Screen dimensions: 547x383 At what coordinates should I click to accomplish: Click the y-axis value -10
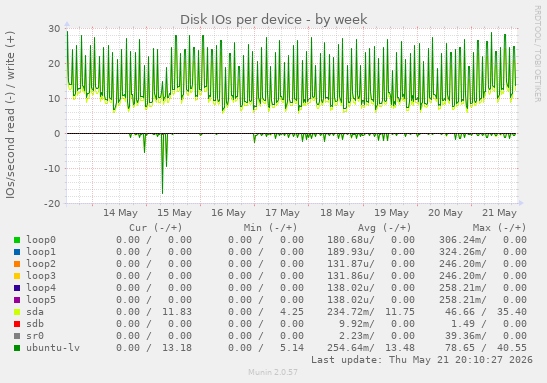click(52, 169)
